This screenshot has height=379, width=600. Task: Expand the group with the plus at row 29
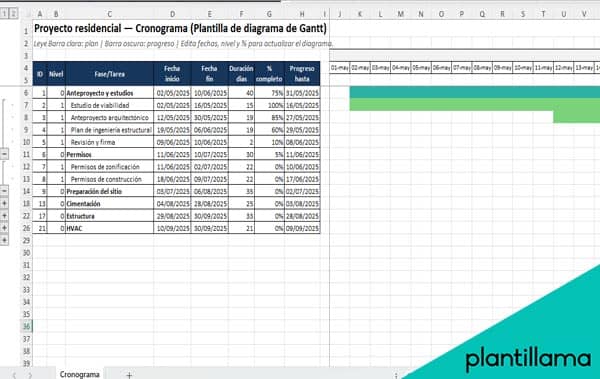click(4, 240)
